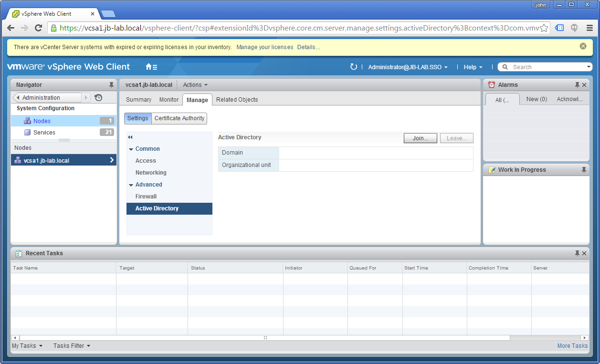The image size is (600, 364).
Task: Pin the Navigator panel
Action: [112, 85]
